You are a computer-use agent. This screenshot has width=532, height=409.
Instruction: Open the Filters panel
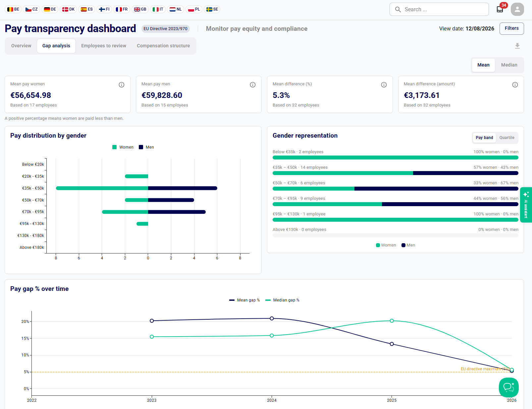pyautogui.click(x=511, y=28)
